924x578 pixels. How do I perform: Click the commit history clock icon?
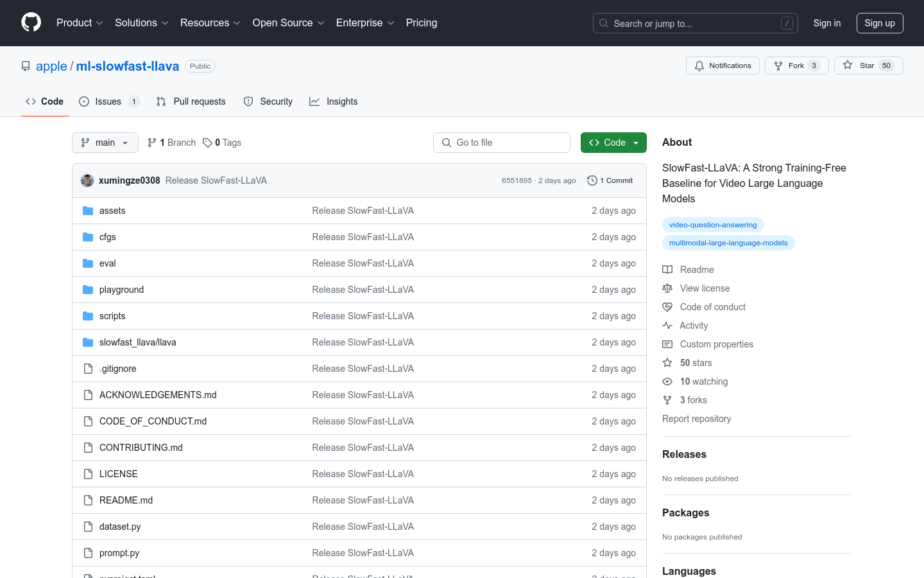tap(592, 180)
